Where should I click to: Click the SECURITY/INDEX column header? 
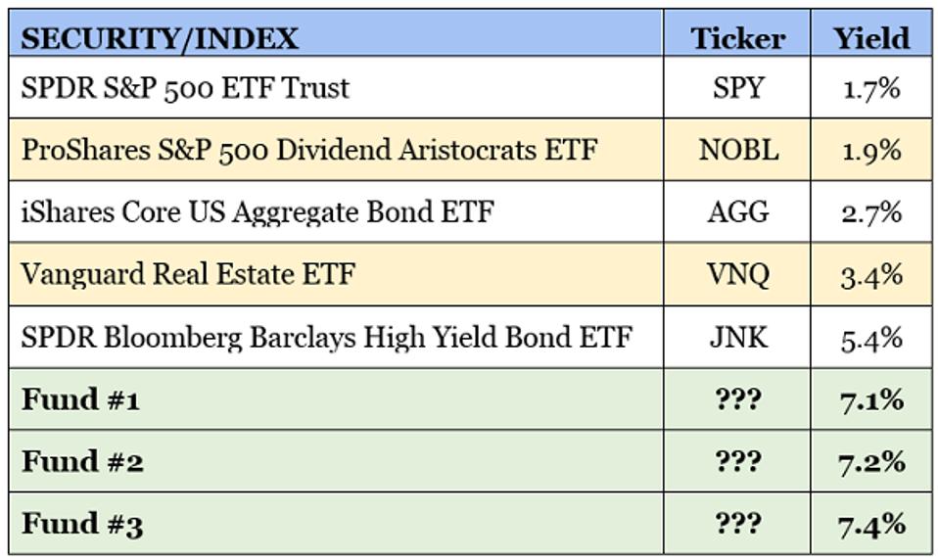[x=160, y=37]
